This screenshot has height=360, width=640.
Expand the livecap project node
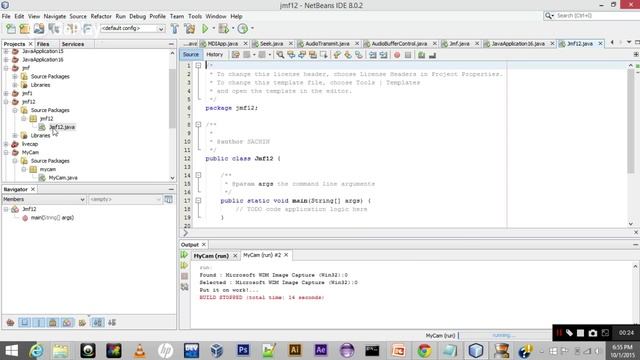(x=6, y=144)
